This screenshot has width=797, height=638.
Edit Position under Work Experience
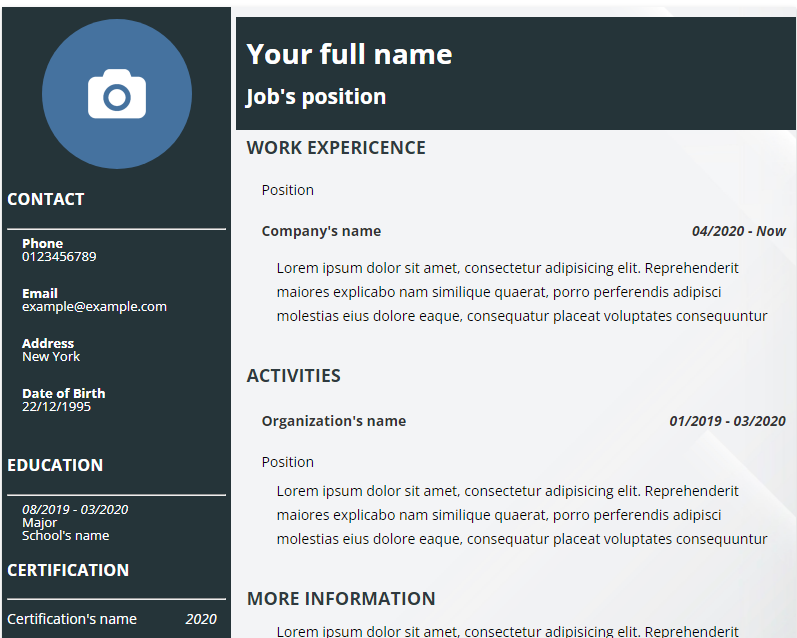tap(288, 190)
